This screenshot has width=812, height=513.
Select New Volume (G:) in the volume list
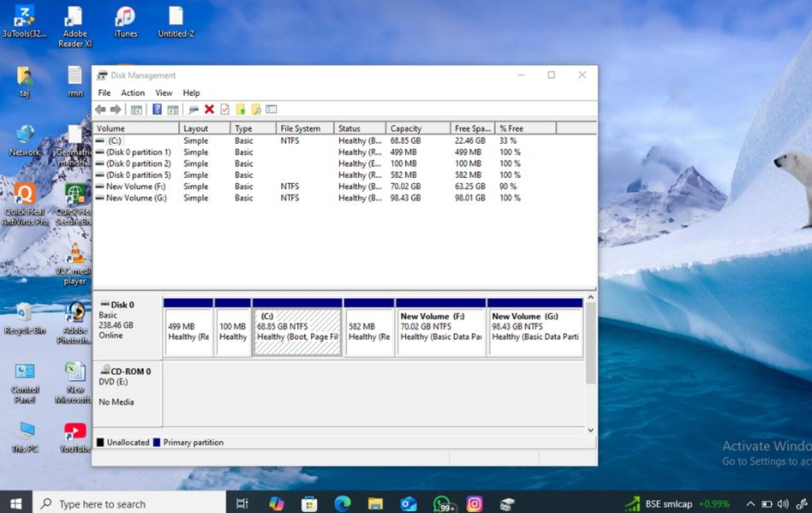pyautogui.click(x=135, y=198)
